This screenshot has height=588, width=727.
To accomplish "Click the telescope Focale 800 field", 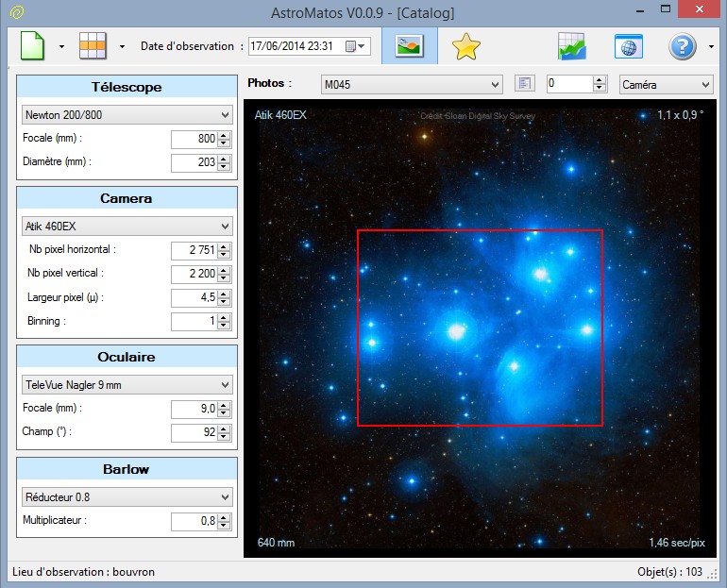I will [x=194, y=139].
